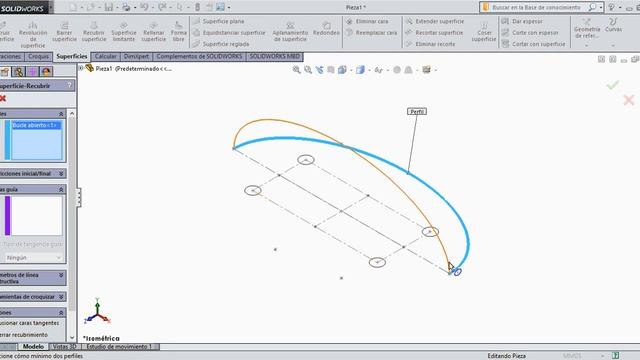Switch to Complementos de SOLIDWORKS tab
The image size is (640, 360).
(x=199, y=57)
